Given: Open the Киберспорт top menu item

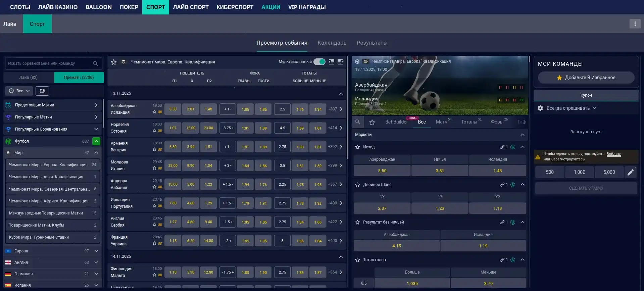Looking at the screenshot, I should 235,7.
